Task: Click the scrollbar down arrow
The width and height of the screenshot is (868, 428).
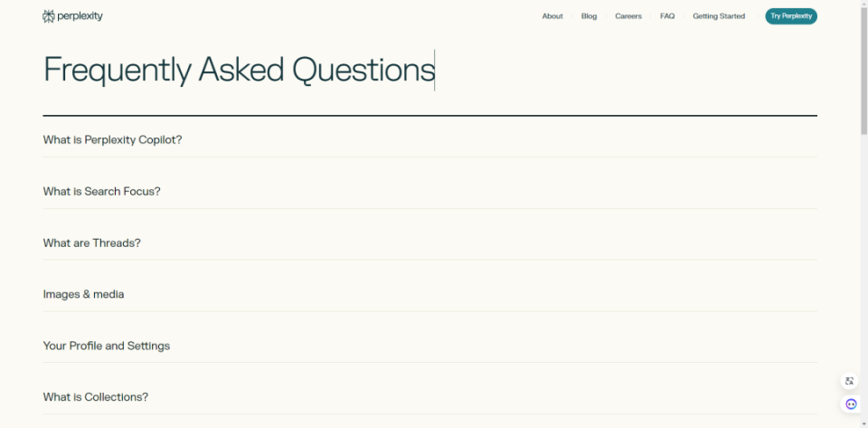Action: click(x=863, y=423)
